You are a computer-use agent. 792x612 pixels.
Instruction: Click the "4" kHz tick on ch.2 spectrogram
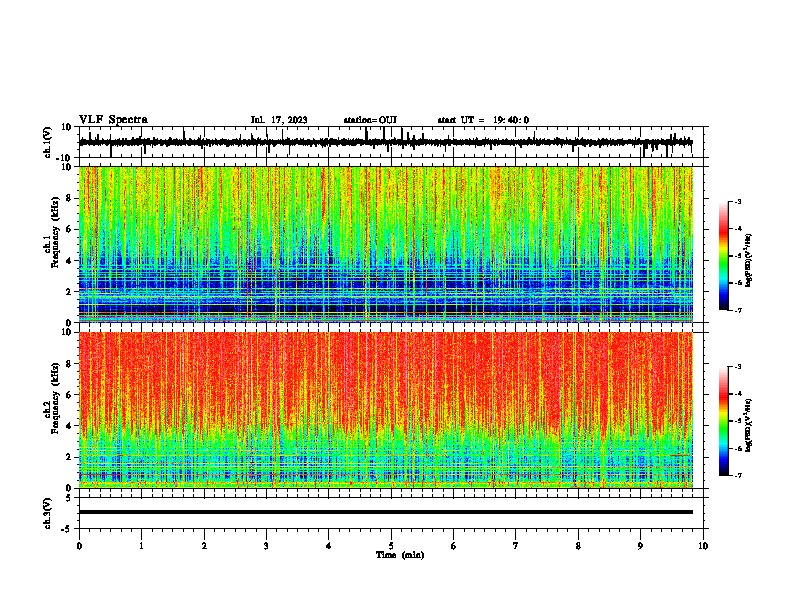point(70,426)
